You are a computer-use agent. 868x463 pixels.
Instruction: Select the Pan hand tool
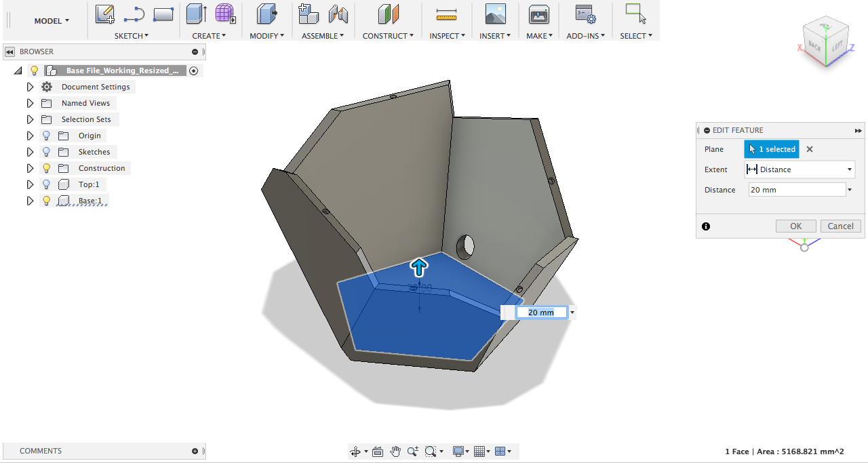pos(395,451)
